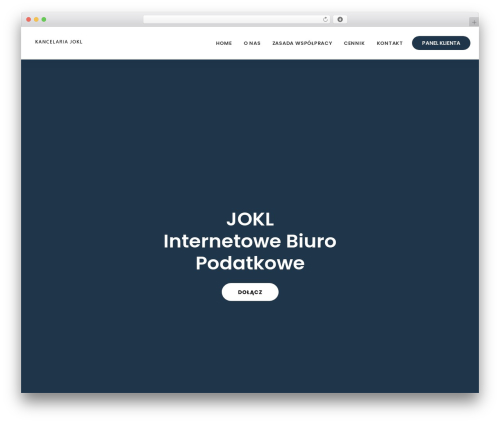Click the red close window button
The width and height of the screenshot is (500, 423).
pyautogui.click(x=29, y=20)
